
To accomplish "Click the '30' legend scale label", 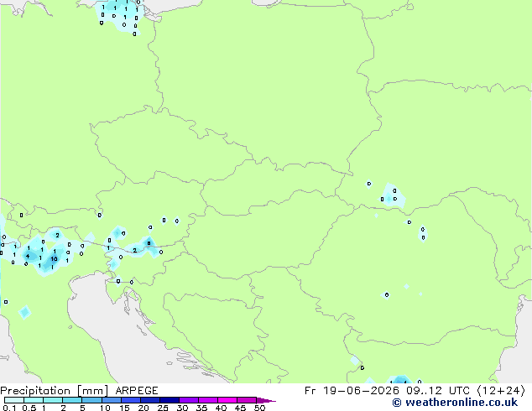I will pyautogui.click(x=182, y=408).
